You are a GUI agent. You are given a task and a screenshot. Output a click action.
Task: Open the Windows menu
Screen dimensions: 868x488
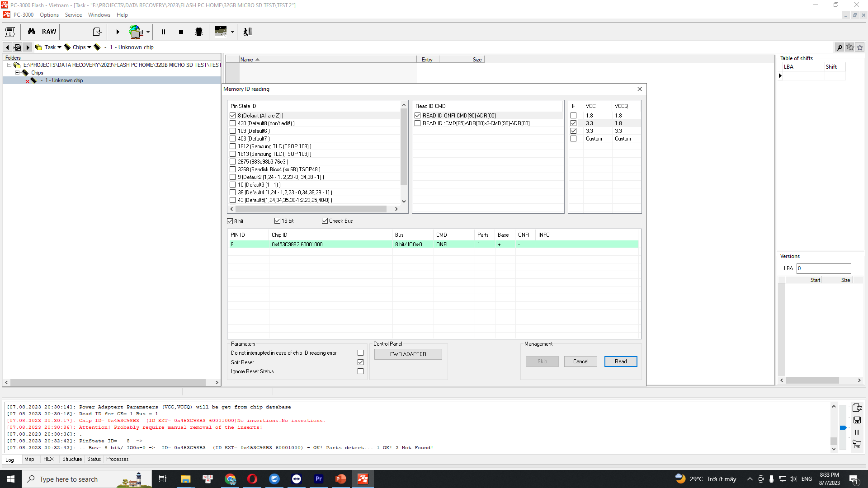(x=99, y=15)
